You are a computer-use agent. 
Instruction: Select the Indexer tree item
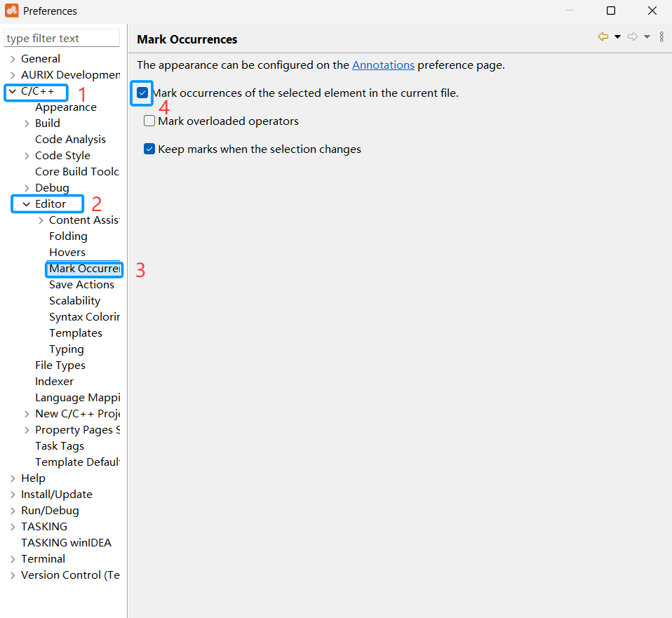pyautogui.click(x=54, y=382)
